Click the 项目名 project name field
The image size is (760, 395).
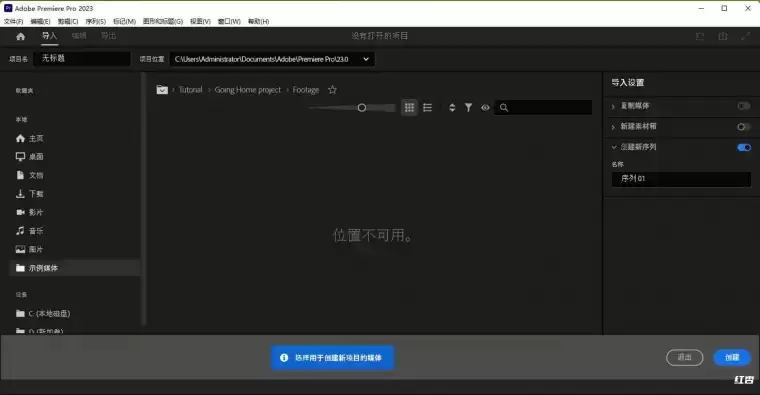click(x=82, y=59)
